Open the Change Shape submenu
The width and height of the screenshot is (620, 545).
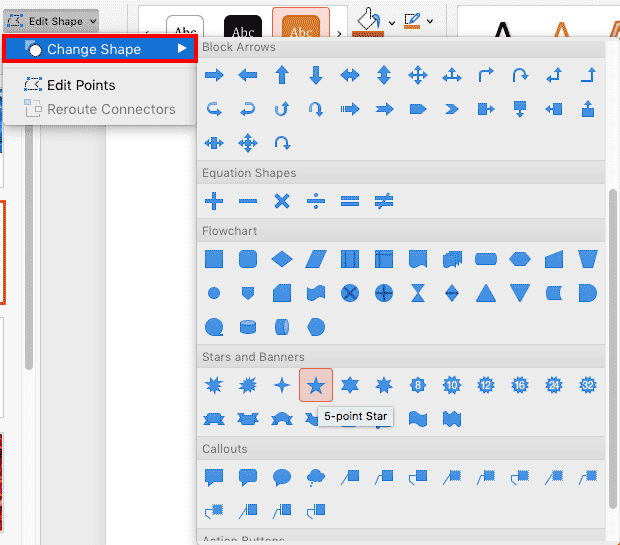(x=100, y=49)
